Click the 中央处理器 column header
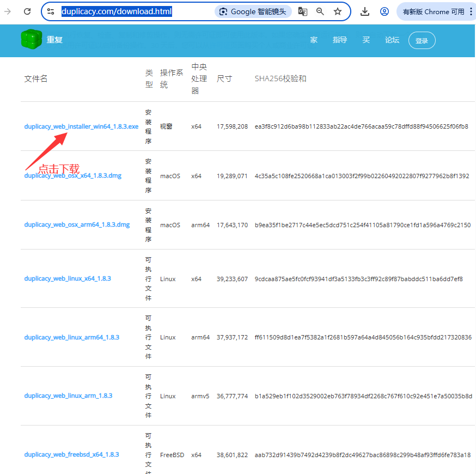 pyautogui.click(x=199, y=78)
